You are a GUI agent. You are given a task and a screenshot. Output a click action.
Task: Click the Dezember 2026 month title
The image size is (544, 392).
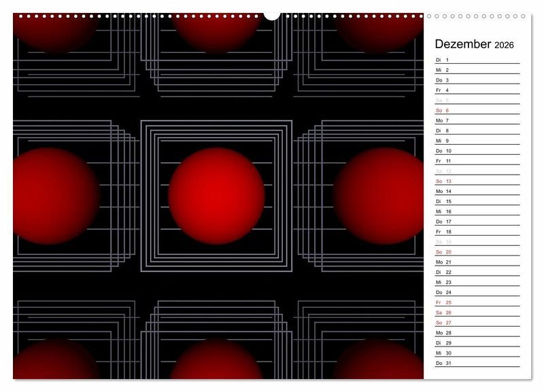pyautogui.click(x=474, y=45)
